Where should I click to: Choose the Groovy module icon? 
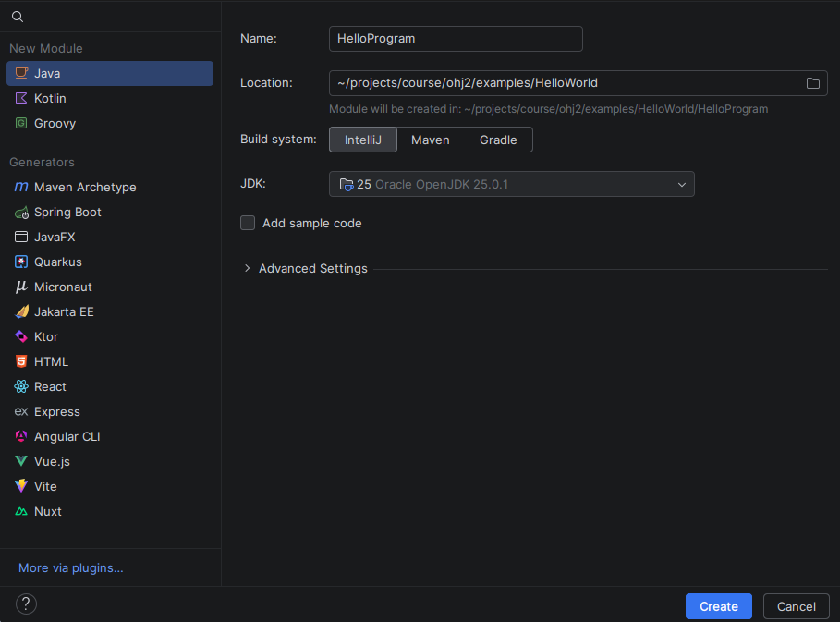(21, 123)
